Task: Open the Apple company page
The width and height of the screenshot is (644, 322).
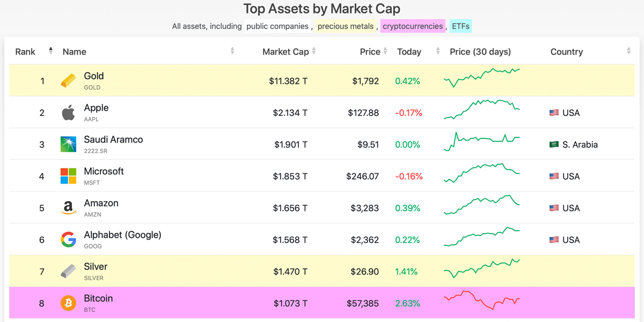Action: (96, 108)
